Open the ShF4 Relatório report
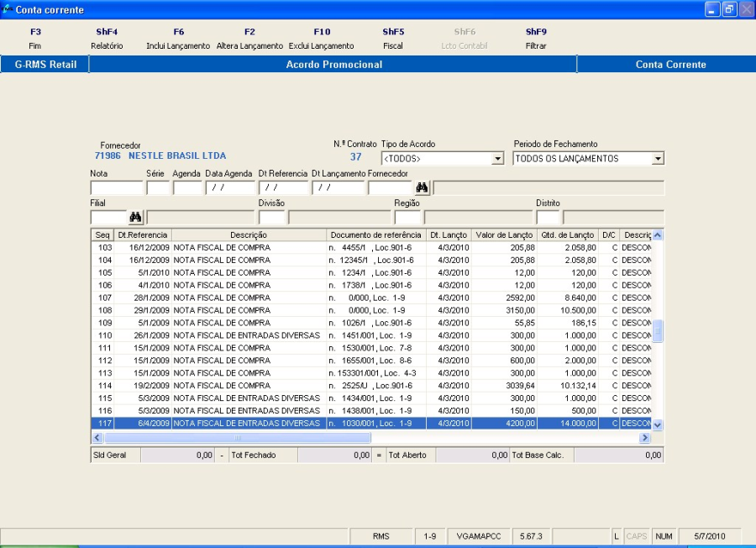This screenshot has height=548, width=756. (x=107, y=39)
